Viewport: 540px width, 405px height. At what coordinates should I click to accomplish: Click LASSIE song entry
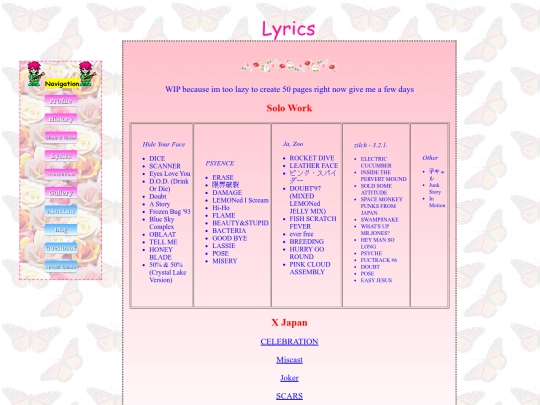pos(224,246)
